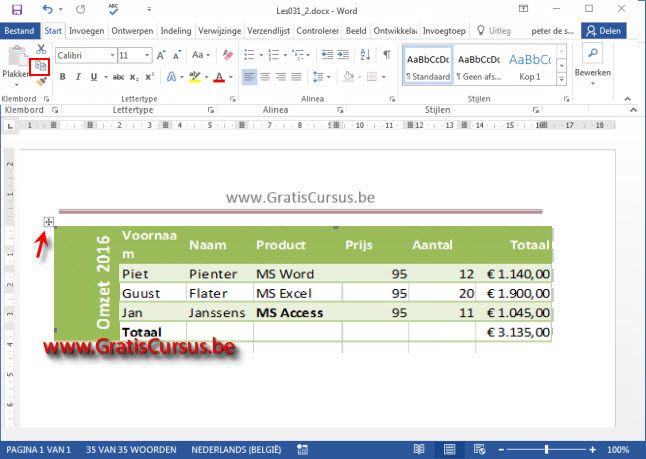
Task: Align text right
Action: point(281,77)
